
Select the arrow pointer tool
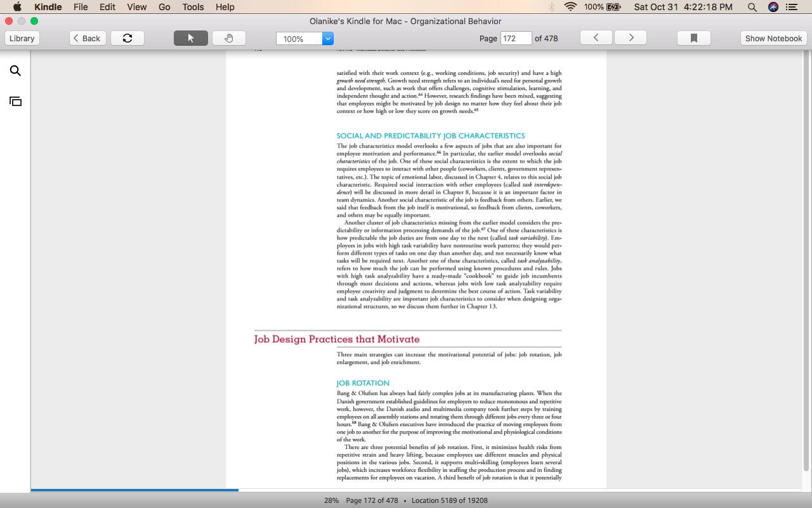[191, 38]
